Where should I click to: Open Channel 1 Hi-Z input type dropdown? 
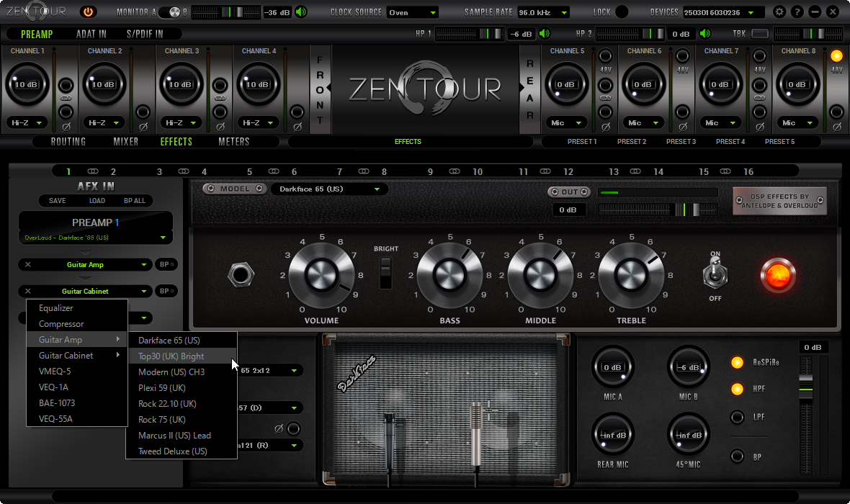click(27, 123)
